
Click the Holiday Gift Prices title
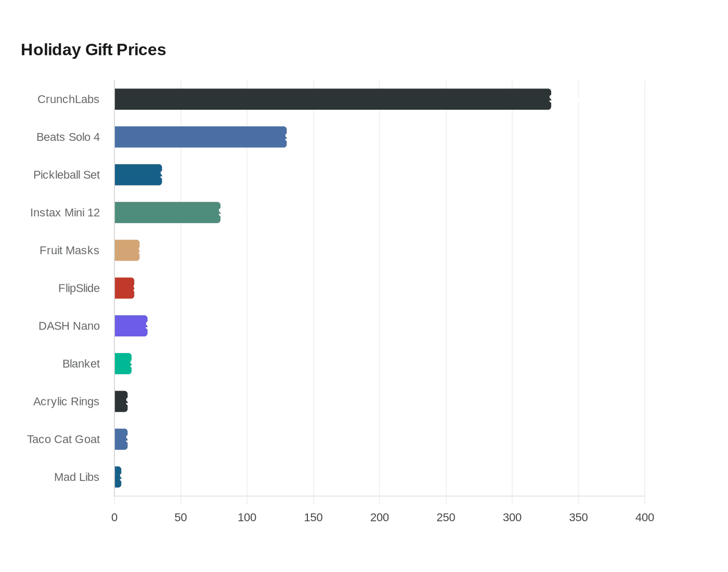tap(94, 49)
